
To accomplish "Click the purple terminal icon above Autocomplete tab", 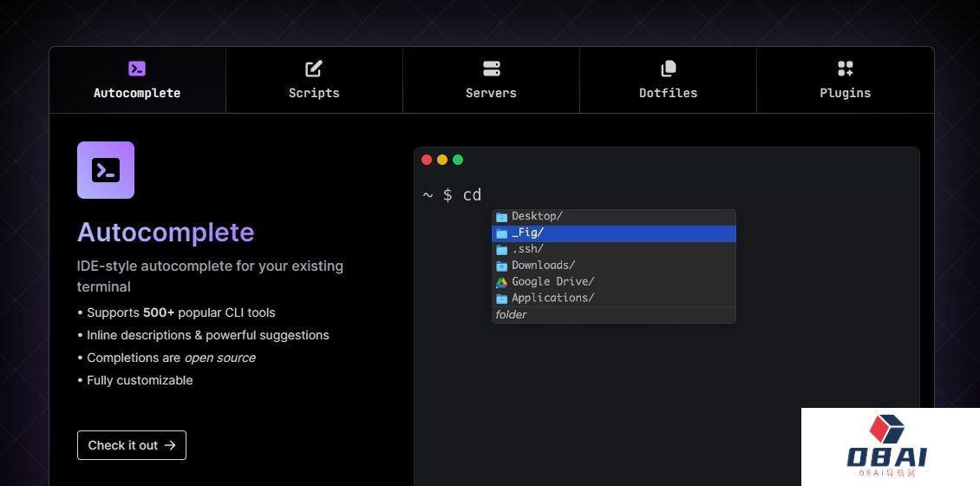I will tap(137, 69).
